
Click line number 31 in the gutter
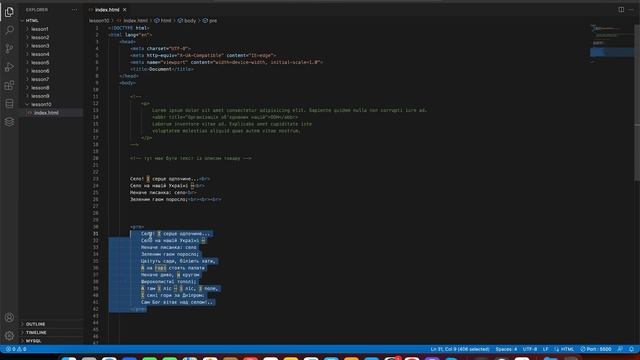point(96,234)
